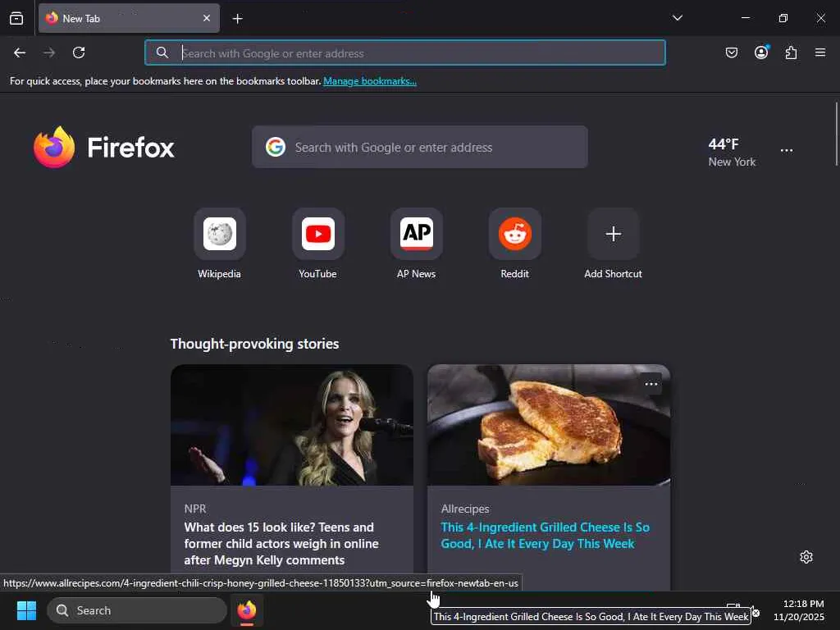Go back with the back arrow
Image resolution: width=840 pixels, height=630 pixels.
point(20,52)
